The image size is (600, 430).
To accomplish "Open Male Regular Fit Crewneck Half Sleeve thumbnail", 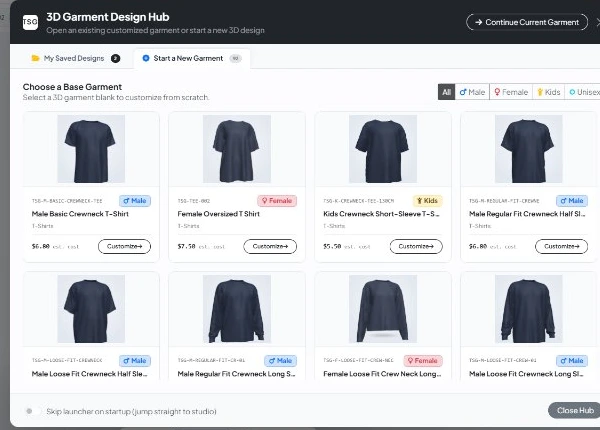I will 528,149.
